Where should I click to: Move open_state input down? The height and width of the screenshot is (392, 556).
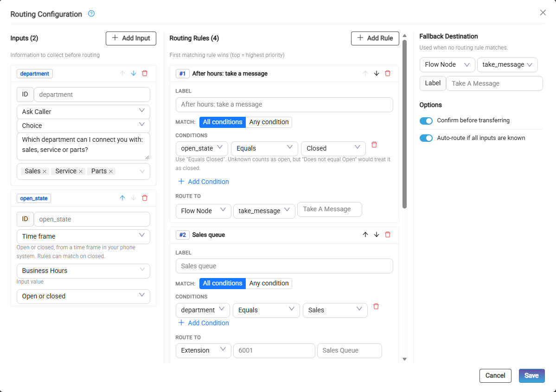coord(134,198)
